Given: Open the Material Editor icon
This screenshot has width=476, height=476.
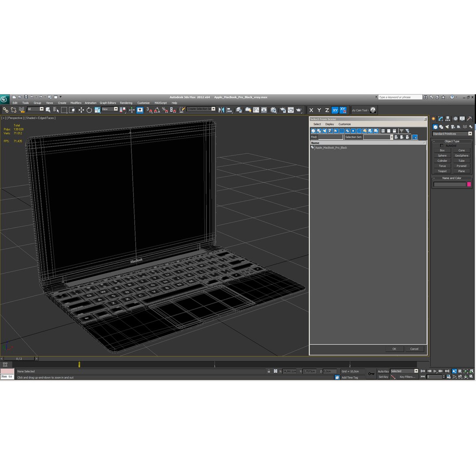Looking at the screenshot, I should tap(274, 110).
